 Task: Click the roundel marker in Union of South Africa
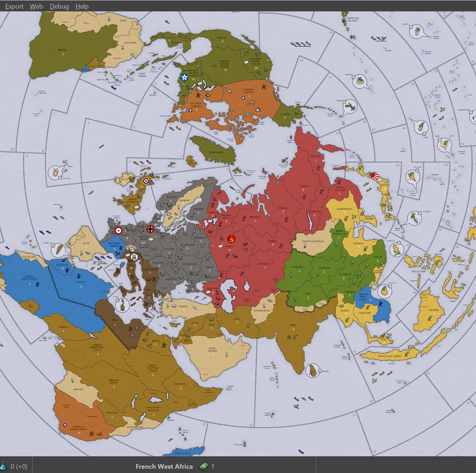[x=65, y=425]
